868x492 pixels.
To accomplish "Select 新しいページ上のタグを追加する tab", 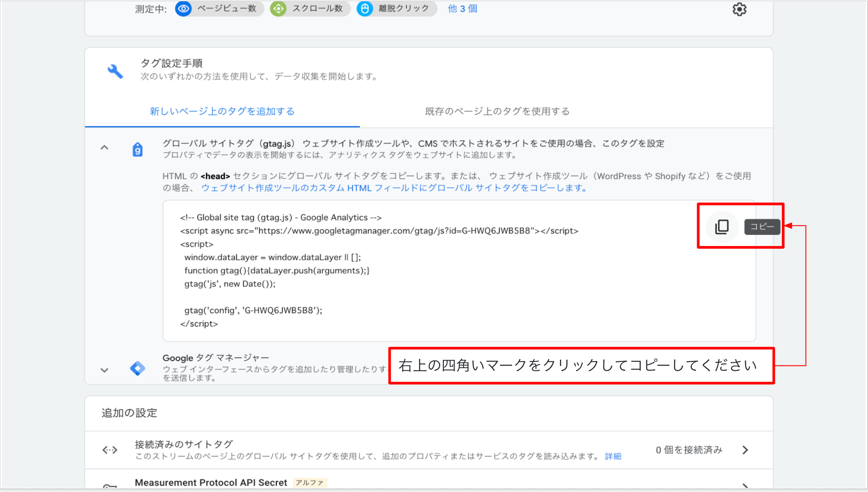I will tap(222, 111).
